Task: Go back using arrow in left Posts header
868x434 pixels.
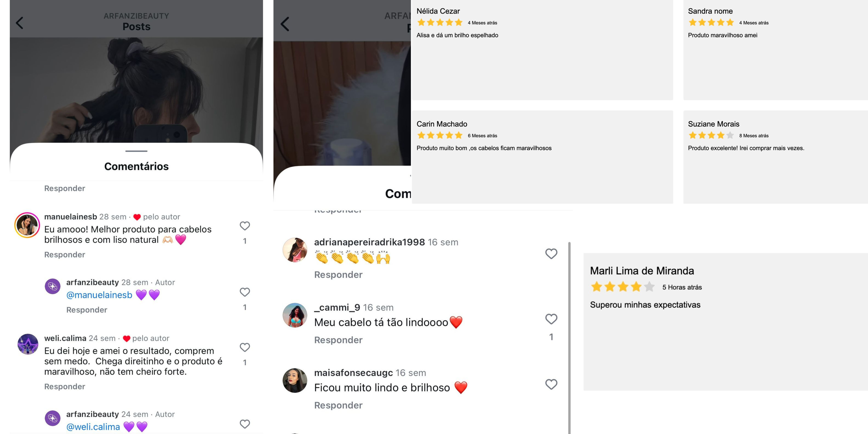Action: 20,23
